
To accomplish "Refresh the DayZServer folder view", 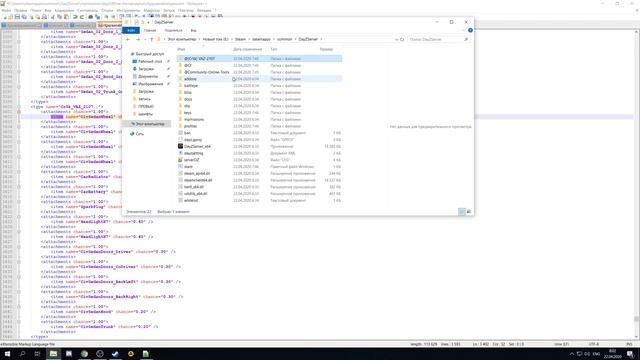I will coord(402,39).
